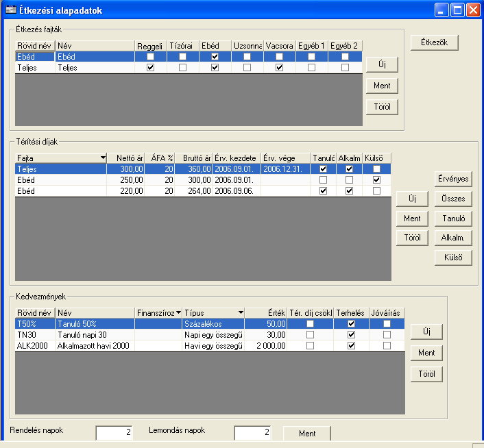
Task: Select the Százalékos type cell
Action: pos(213,324)
